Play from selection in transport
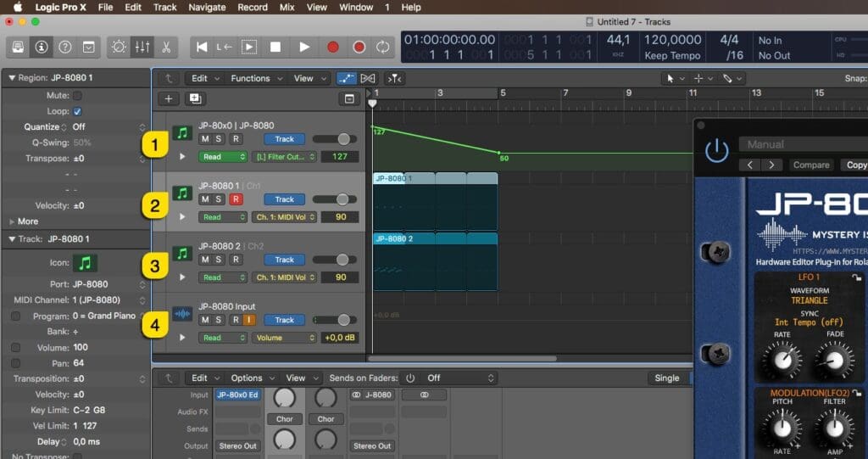This screenshot has width=868, height=459. point(249,48)
